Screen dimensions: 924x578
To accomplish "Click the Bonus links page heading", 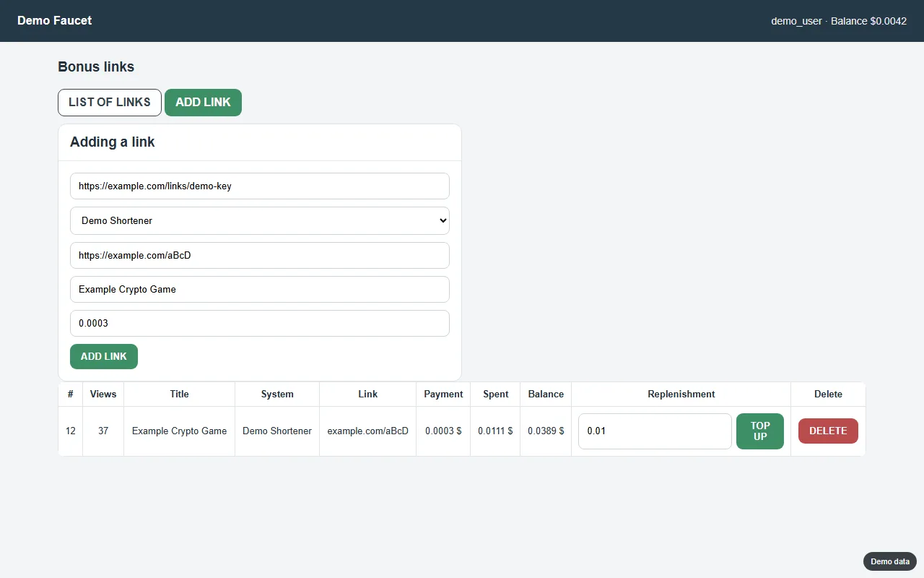I will click(x=96, y=66).
